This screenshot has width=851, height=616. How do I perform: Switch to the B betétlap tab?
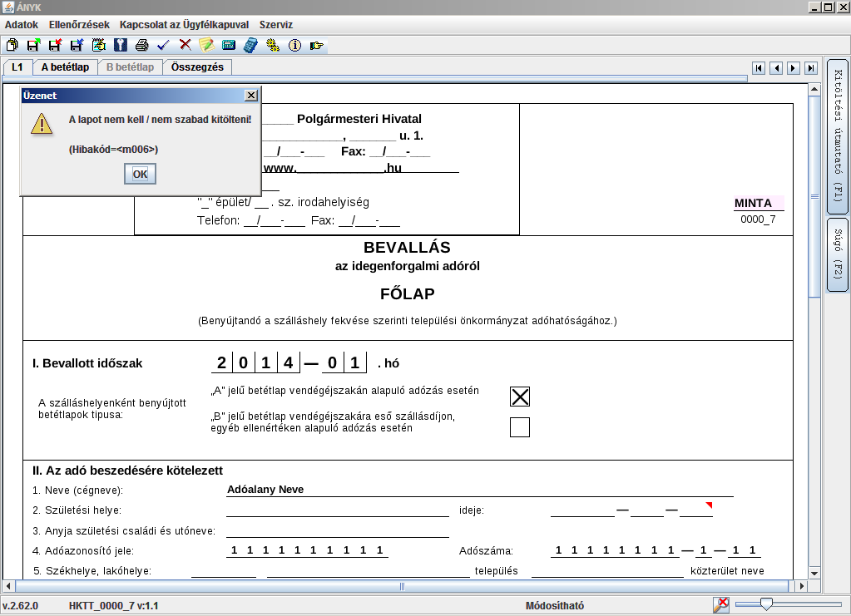131,67
